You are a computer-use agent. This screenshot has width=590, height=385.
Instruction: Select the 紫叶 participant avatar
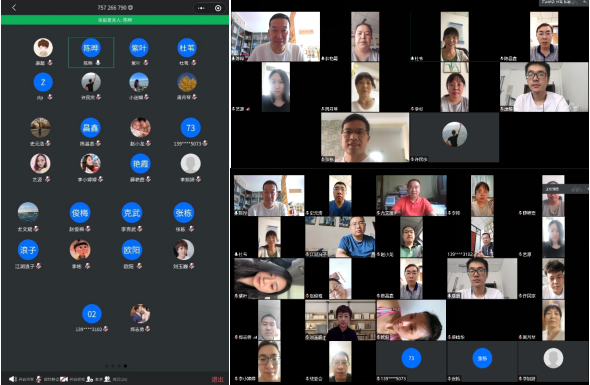coord(138,48)
